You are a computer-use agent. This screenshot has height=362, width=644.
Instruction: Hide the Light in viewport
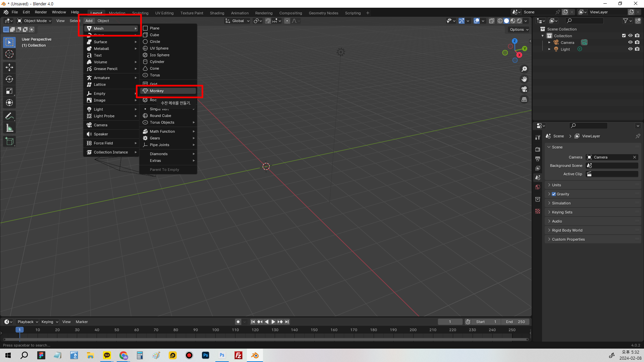tap(630, 49)
